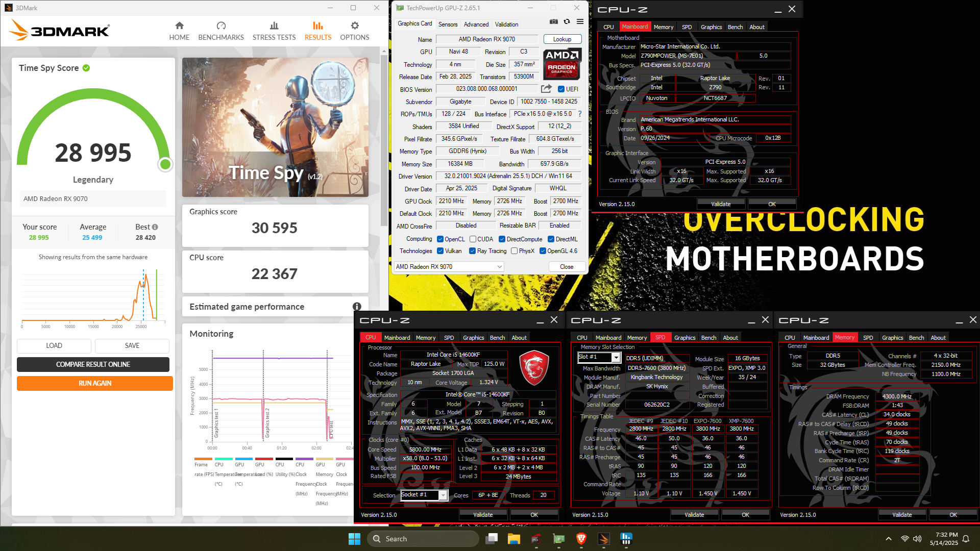Toggle the PhysX checkbox in GPU-Z
The image size is (980, 551).
tap(514, 251)
